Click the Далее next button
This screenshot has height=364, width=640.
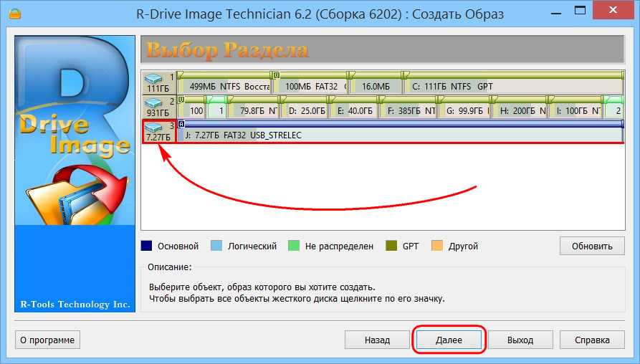pyautogui.click(x=449, y=340)
